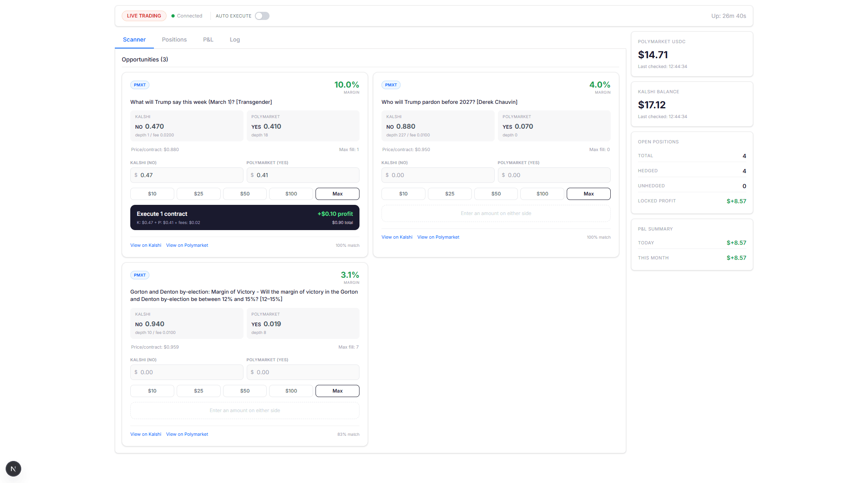Click PMXT badge on Gorton and Denton card
Viewport: 868px width, 483px height.
(x=140, y=275)
